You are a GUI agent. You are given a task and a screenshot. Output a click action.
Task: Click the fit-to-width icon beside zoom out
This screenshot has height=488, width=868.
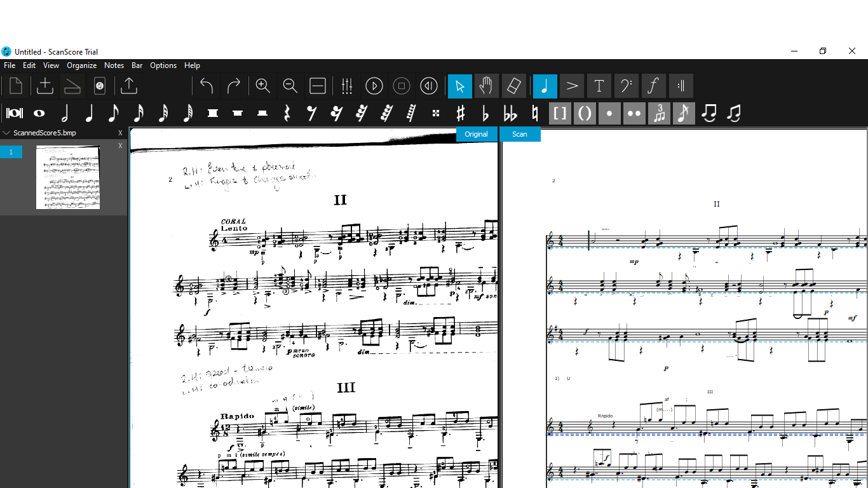point(318,86)
